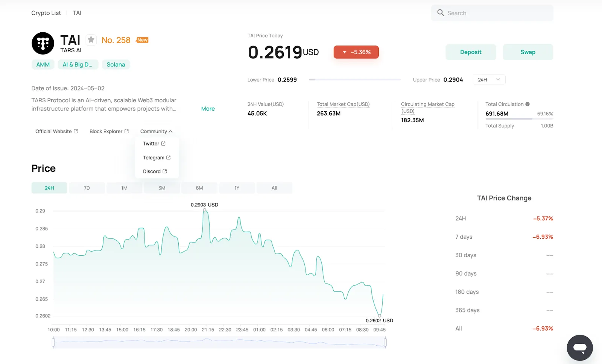This screenshot has height=364, width=602.
Task: Click the orange New badge
Action: click(142, 40)
